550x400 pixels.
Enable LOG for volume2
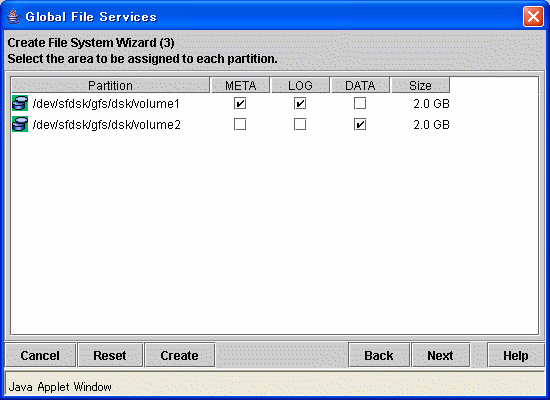point(300,124)
